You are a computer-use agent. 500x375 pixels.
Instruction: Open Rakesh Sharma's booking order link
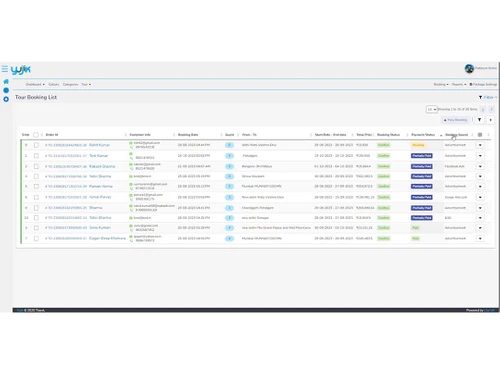click(x=66, y=166)
